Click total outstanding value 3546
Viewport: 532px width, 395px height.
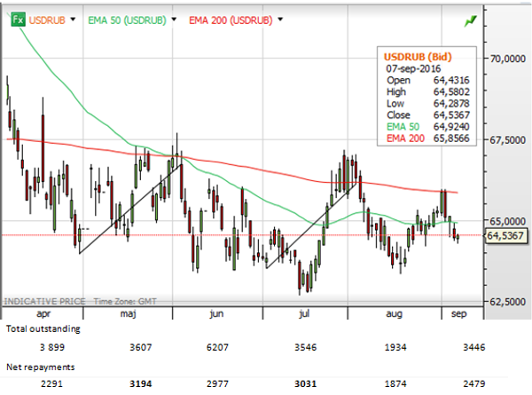(x=305, y=347)
